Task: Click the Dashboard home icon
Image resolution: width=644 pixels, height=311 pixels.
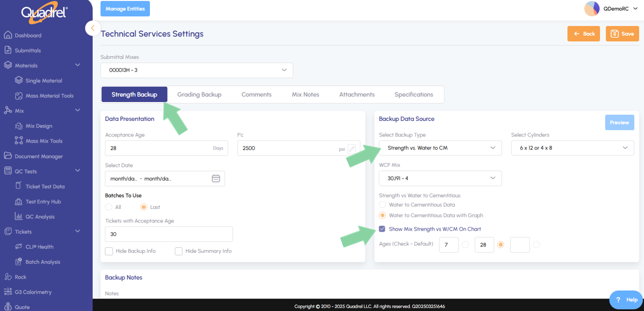Action: click(x=8, y=36)
